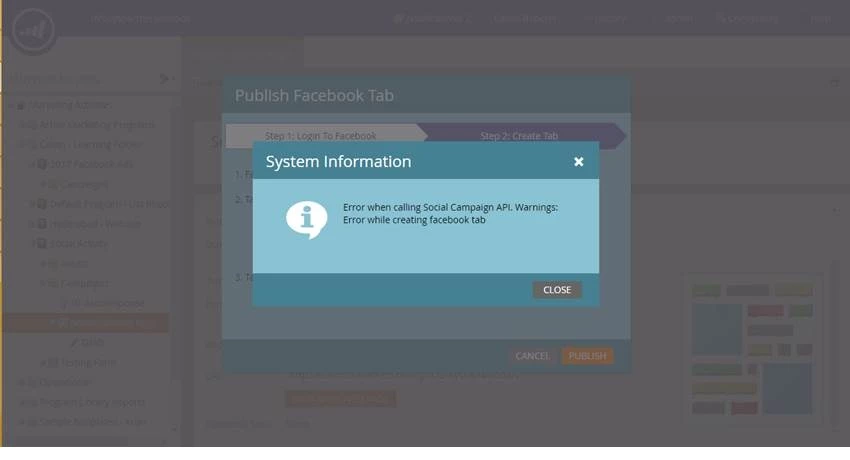The height and width of the screenshot is (460, 850).
Task: Expand the 2017 Facebook Ads program
Action: click(x=31, y=164)
